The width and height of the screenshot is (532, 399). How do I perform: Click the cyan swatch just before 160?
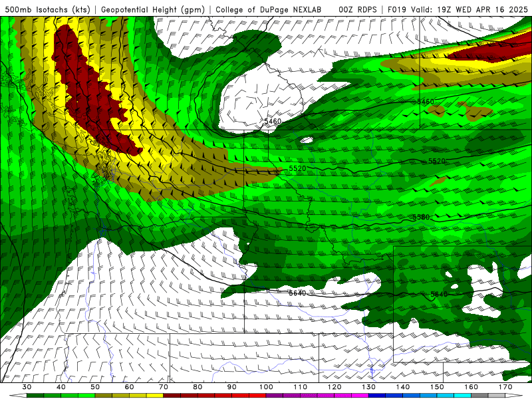click(462, 396)
